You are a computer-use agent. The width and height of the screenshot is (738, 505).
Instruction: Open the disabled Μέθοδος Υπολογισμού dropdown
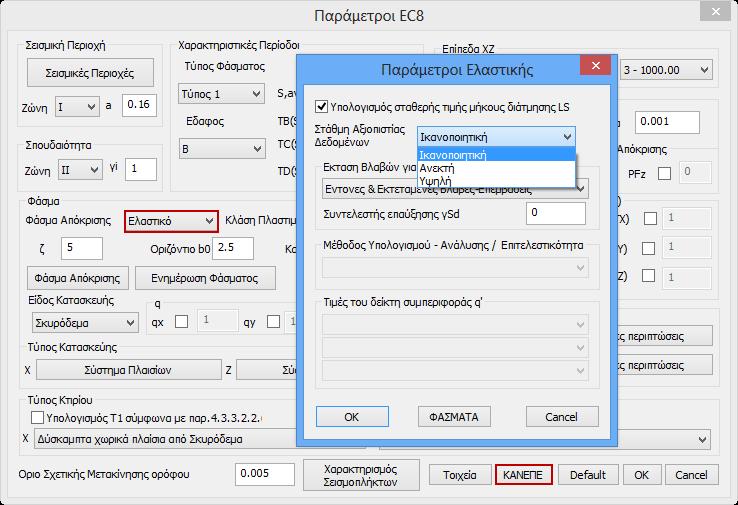click(x=455, y=268)
